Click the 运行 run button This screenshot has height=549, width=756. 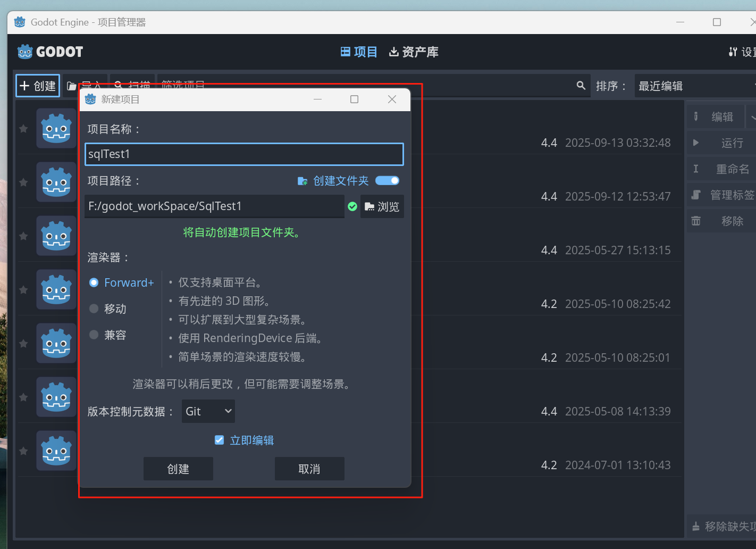(x=721, y=143)
